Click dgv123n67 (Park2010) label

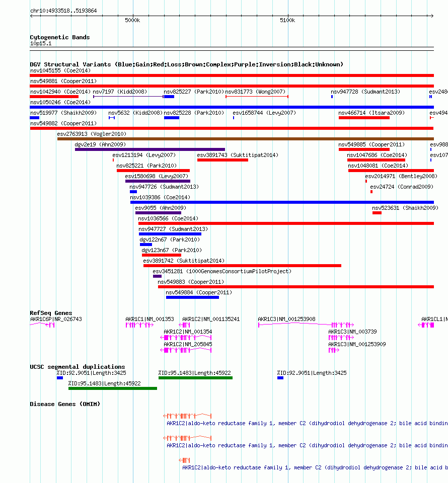click(x=172, y=251)
